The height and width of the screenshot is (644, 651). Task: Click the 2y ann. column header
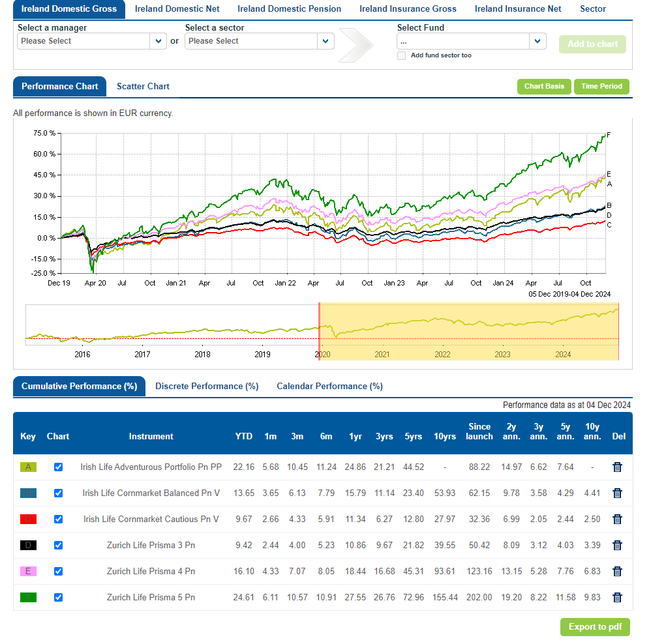pos(511,432)
